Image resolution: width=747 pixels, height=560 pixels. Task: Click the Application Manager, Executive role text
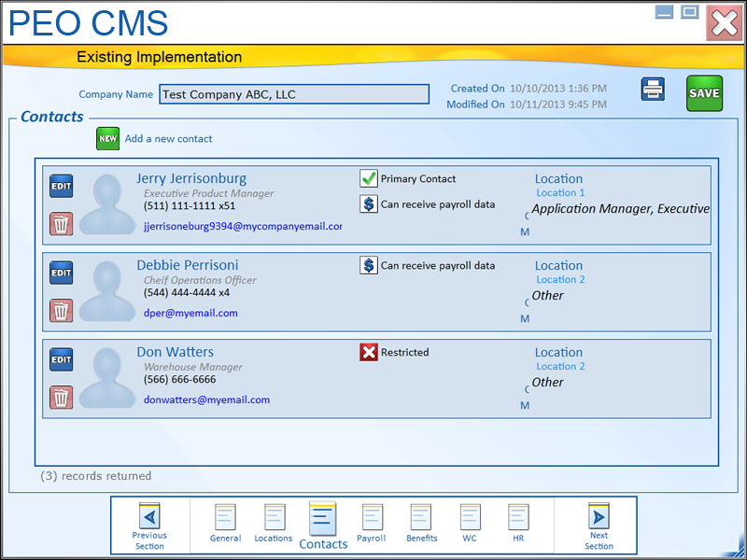[620, 209]
